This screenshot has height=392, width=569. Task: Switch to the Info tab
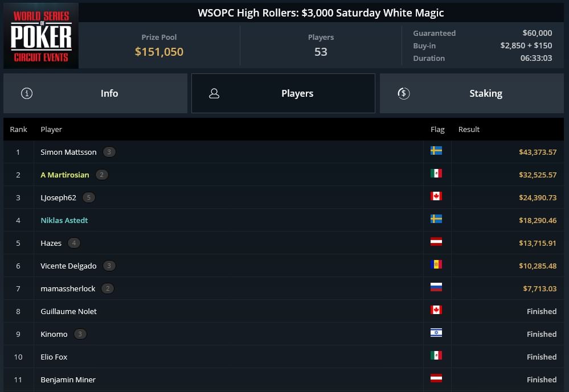pos(96,93)
